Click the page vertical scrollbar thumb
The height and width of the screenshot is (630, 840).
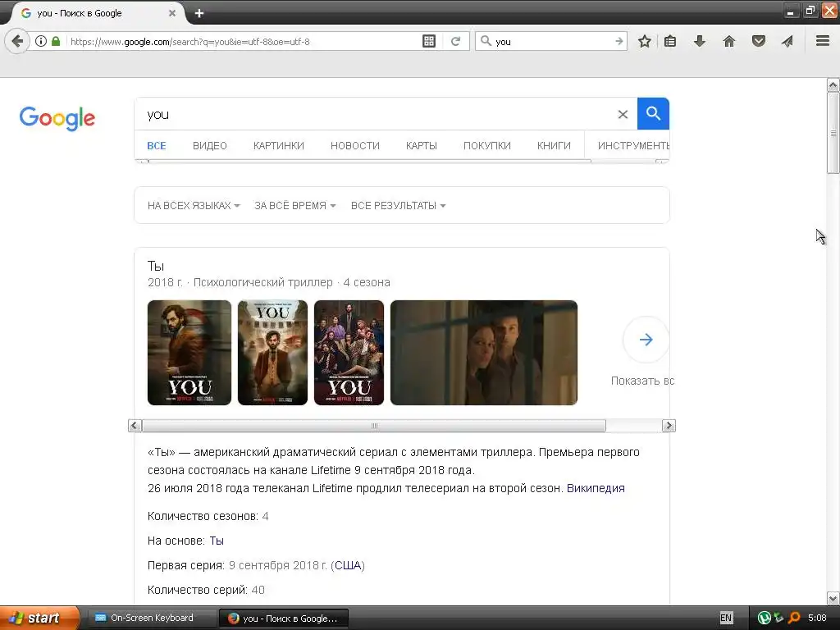click(833, 133)
